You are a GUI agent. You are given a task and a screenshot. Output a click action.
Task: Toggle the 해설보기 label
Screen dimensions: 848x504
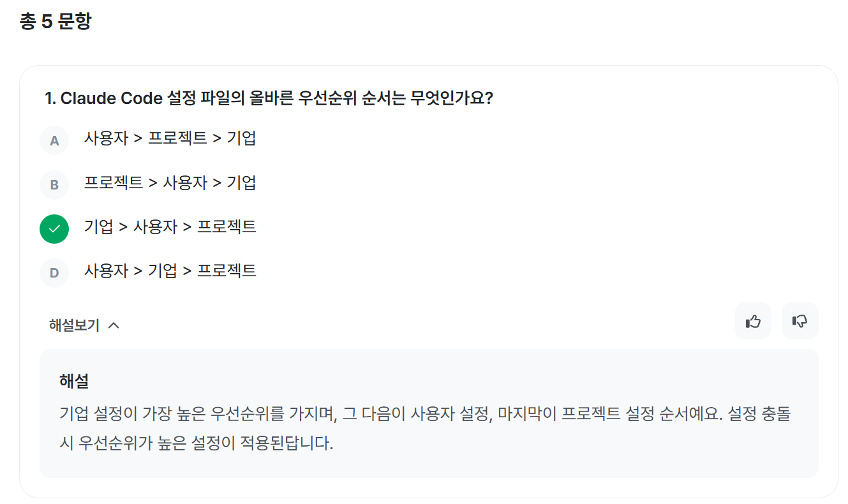[x=74, y=325]
